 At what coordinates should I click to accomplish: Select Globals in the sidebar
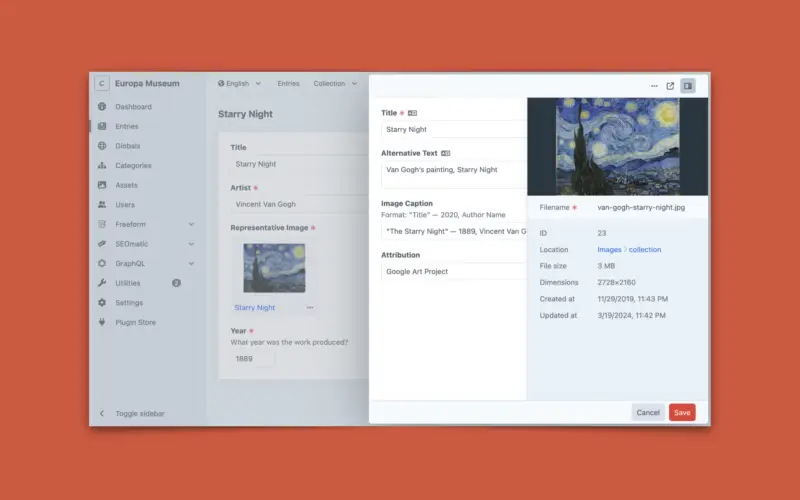[x=128, y=146]
